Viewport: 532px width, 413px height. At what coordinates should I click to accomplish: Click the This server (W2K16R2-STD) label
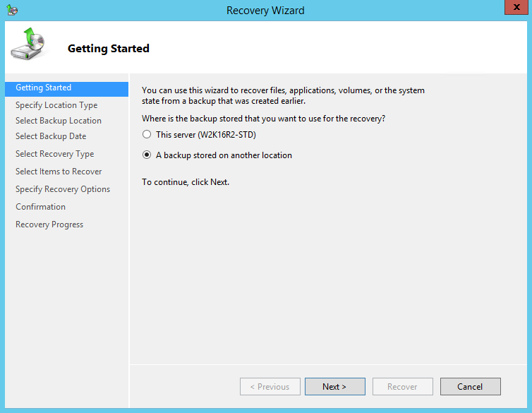tap(205, 134)
